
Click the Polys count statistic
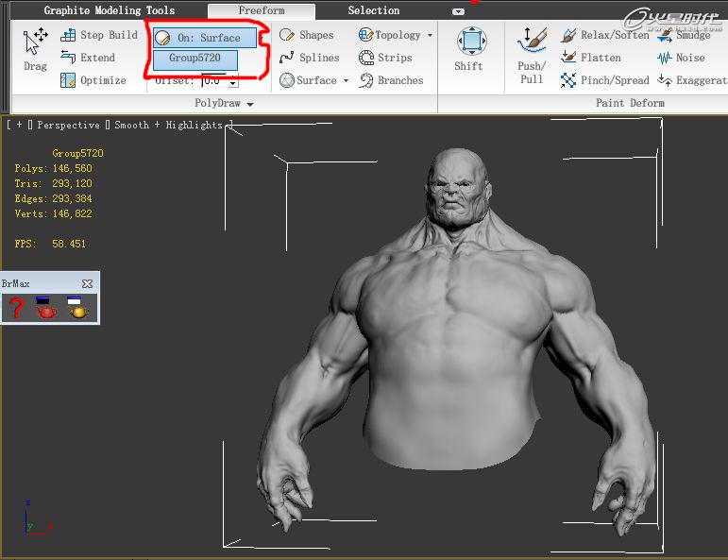tap(54, 168)
